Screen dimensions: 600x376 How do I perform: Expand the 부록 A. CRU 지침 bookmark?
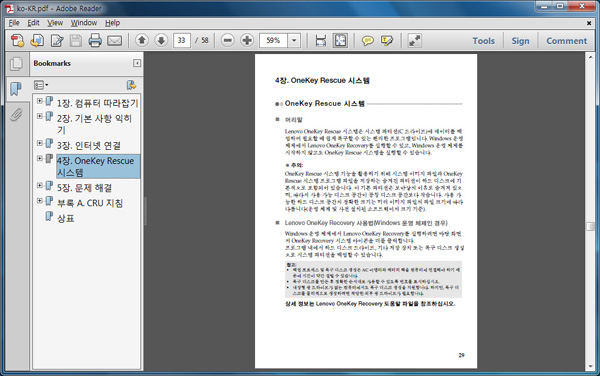point(39,201)
